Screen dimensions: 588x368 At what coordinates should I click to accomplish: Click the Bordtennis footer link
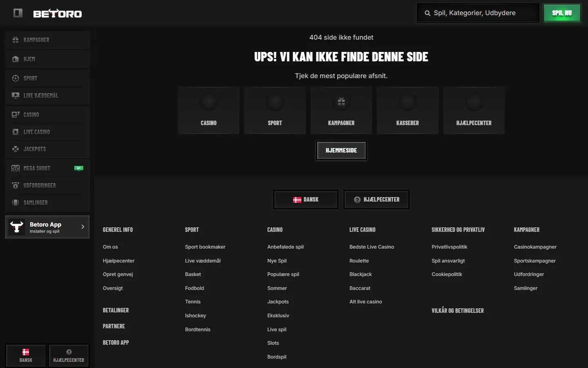pos(198,330)
